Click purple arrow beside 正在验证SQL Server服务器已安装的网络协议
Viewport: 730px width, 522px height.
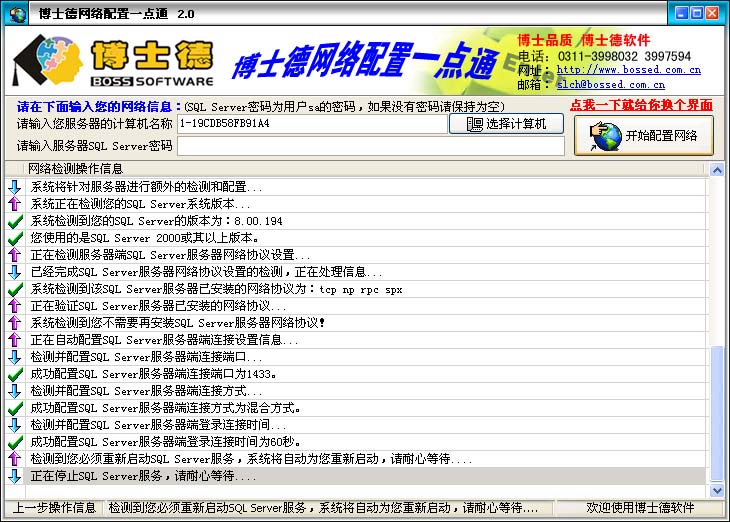14,306
